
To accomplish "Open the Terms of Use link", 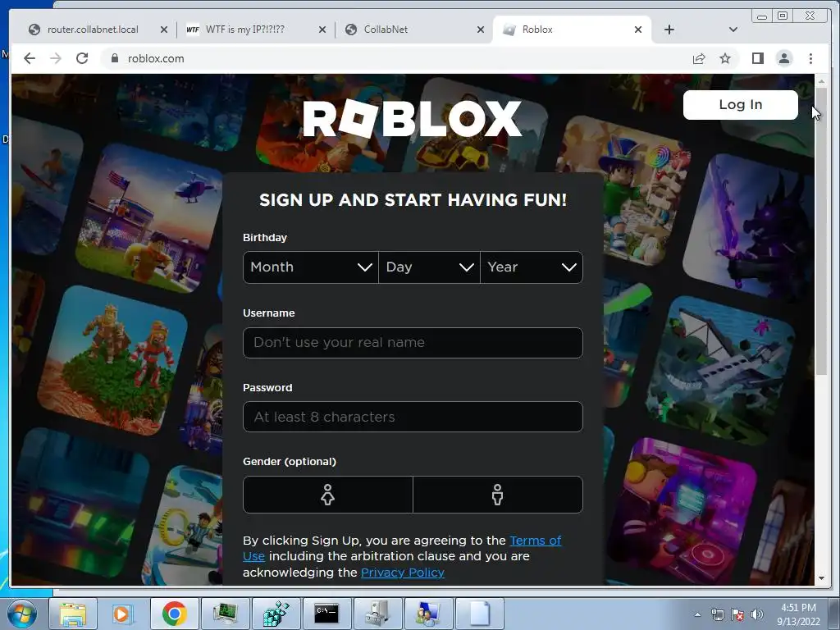I will click(x=535, y=541).
